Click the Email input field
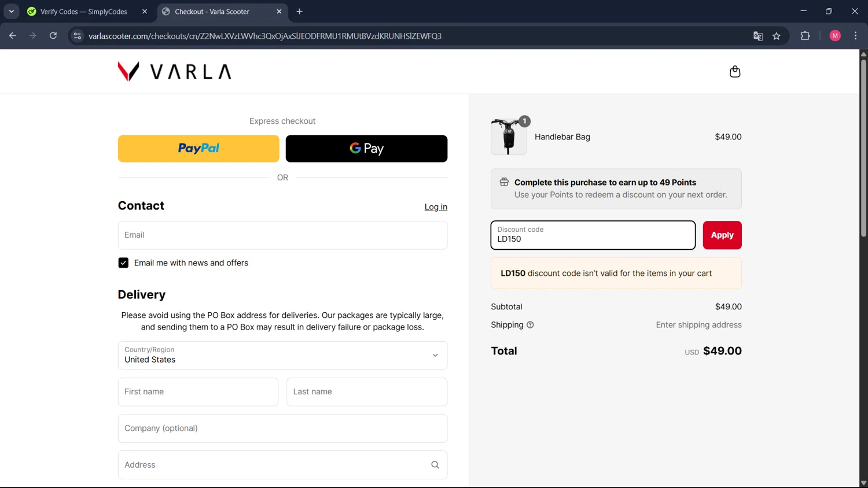Screen dimensions: 868x488 click(x=282, y=235)
